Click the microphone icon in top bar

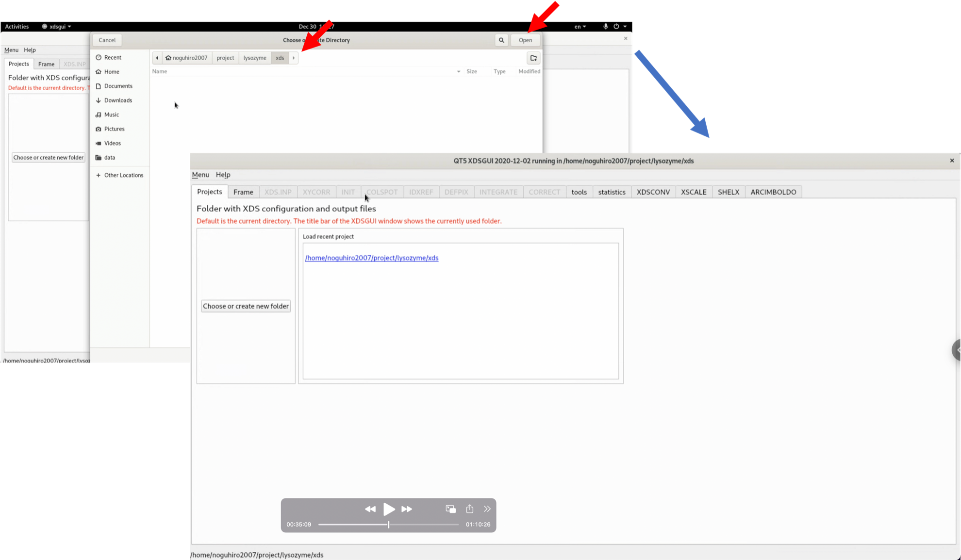605,27
